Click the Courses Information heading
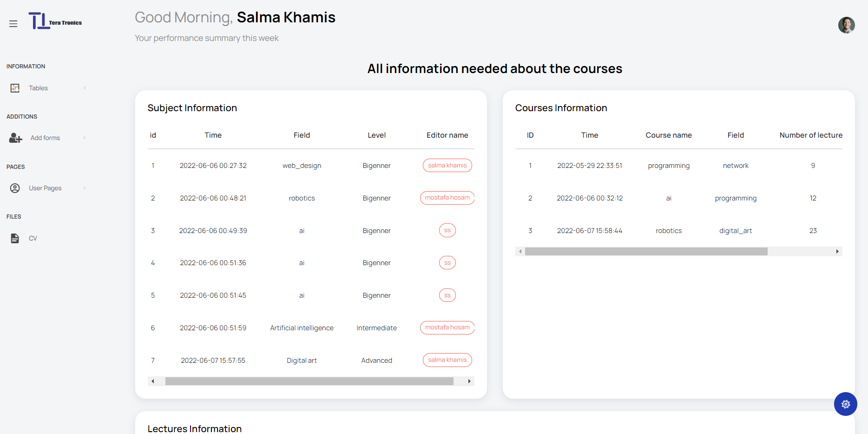This screenshot has height=434, width=868. pyautogui.click(x=561, y=108)
